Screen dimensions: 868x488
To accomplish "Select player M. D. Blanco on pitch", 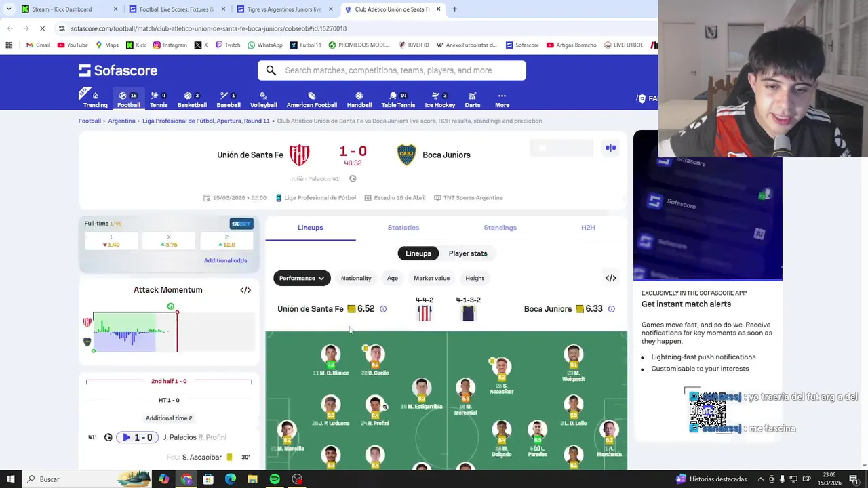I will 330,361.
